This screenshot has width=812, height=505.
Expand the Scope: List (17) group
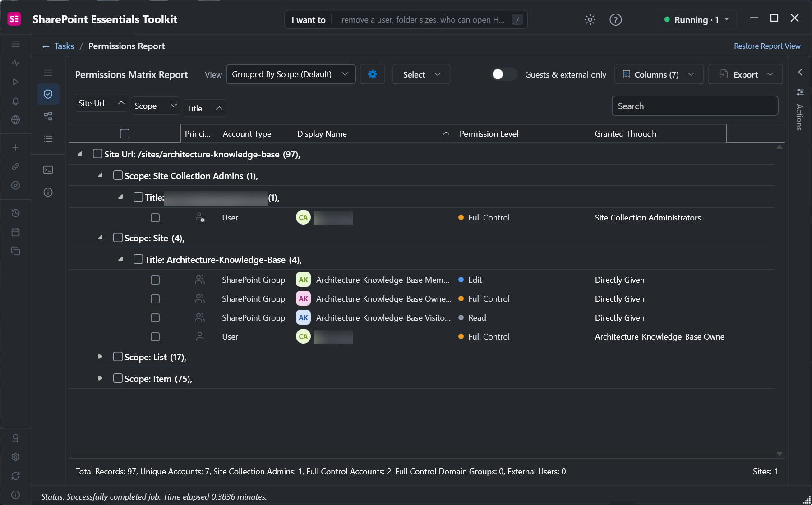(x=100, y=356)
